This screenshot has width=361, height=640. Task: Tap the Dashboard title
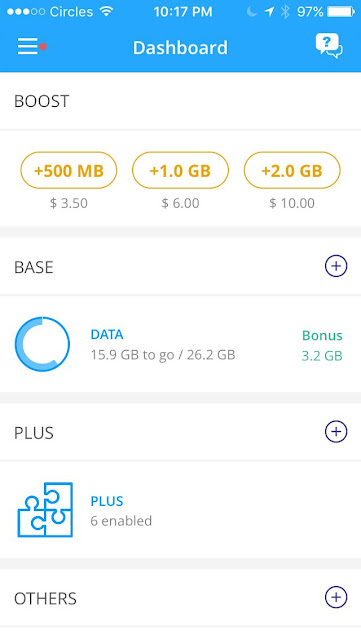[x=180, y=48]
